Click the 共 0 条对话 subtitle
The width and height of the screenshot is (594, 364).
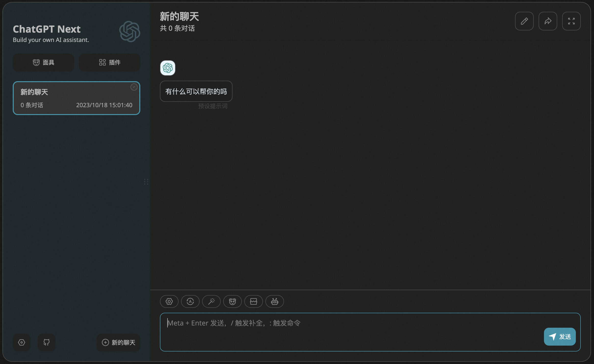177,28
